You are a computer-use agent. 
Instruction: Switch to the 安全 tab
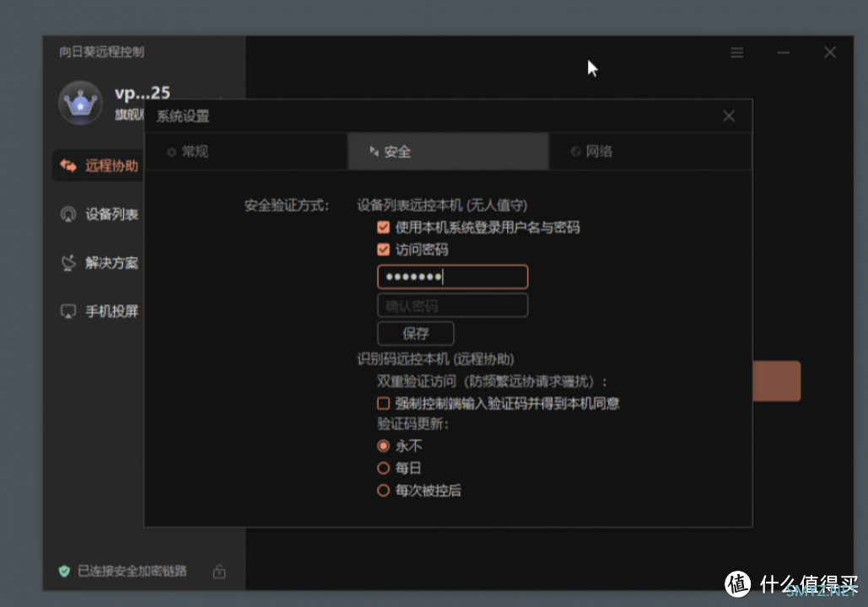click(x=448, y=151)
